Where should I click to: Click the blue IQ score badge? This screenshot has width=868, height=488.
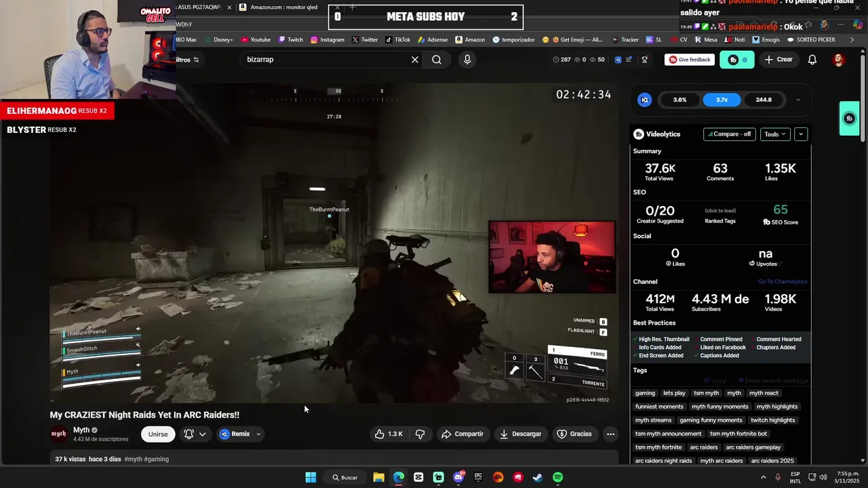click(x=645, y=100)
